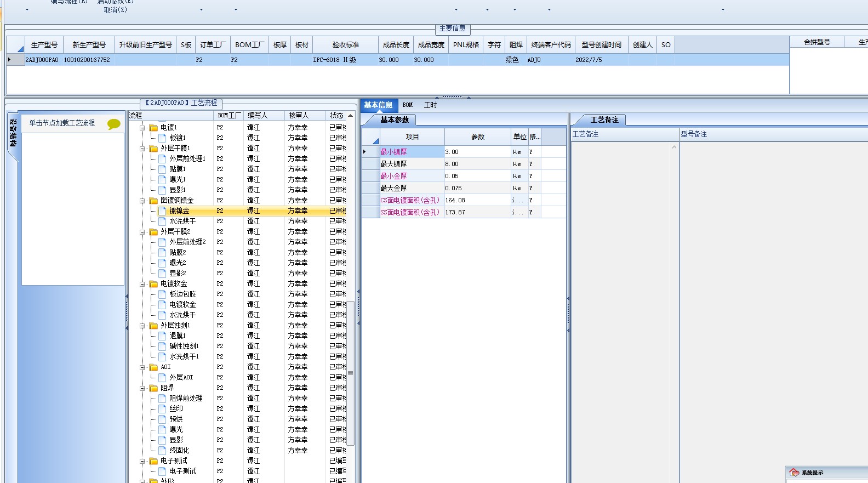Screen dimensions: 868x483
Task: Click the document icon beside 显影1
Action: point(162,190)
